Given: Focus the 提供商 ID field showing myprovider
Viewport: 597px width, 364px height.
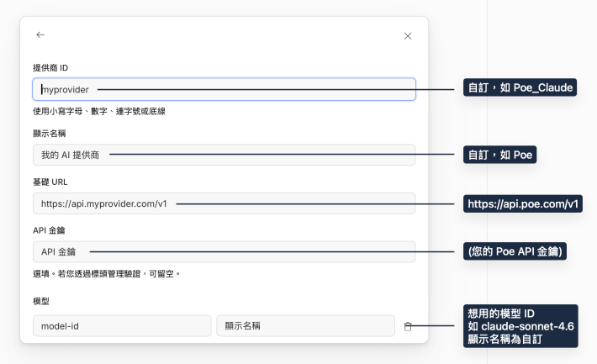Looking at the screenshot, I should [x=224, y=89].
